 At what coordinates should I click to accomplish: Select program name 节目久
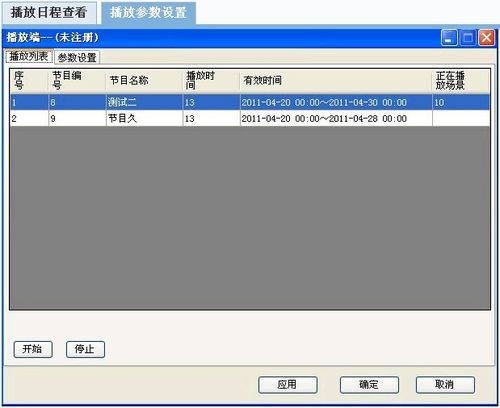coord(144,118)
